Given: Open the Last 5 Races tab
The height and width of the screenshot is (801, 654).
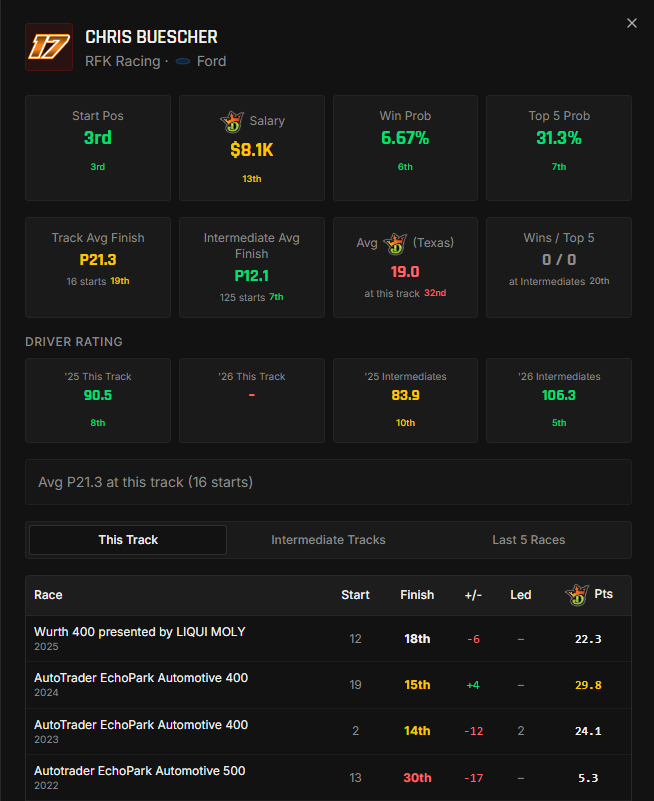Looking at the screenshot, I should point(529,540).
